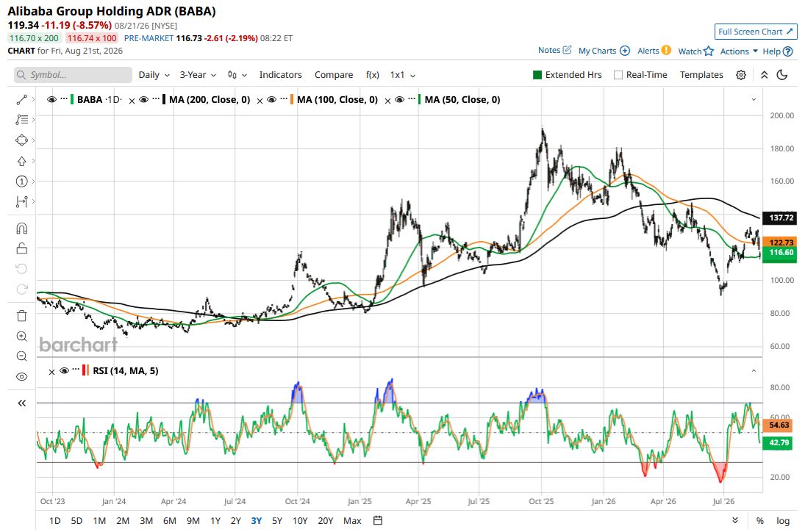805x532 pixels.
Task: Collapse toolbar with double up arrows
Action: [x=764, y=75]
